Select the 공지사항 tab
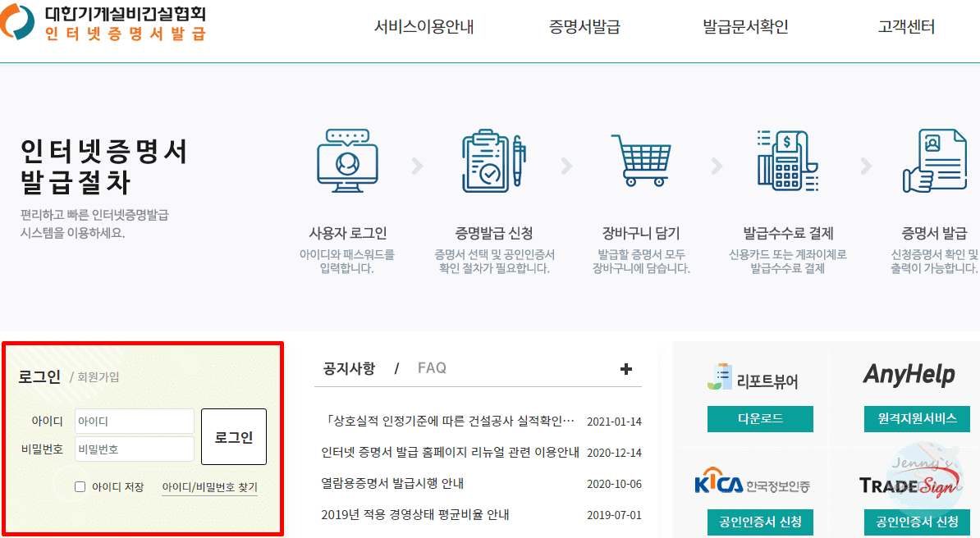This screenshot has height=538, width=980. 349,368
